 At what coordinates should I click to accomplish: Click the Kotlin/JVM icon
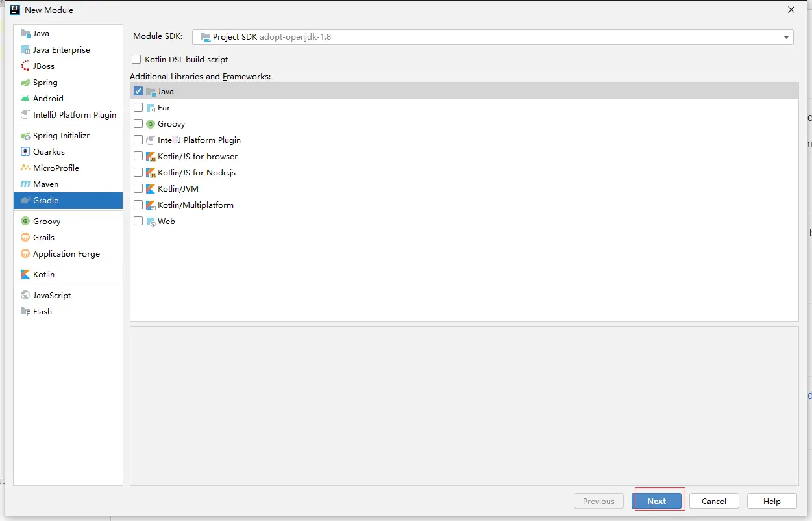[x=151, y=189]
